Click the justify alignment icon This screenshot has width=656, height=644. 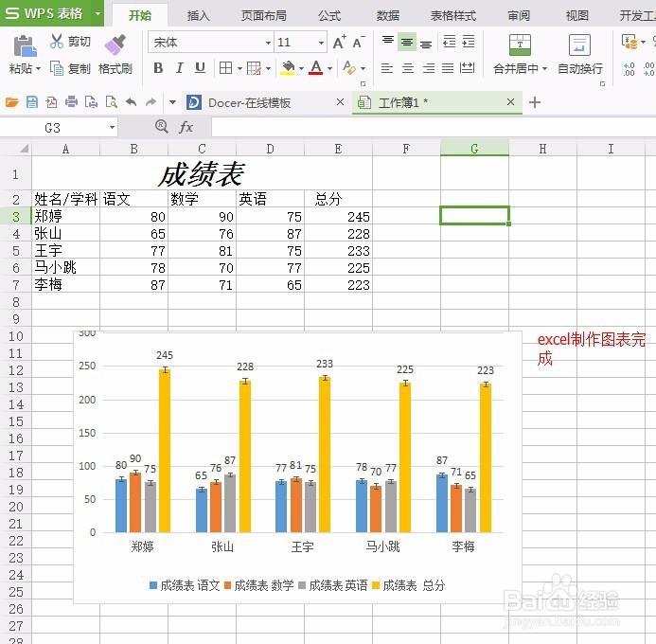pyautogui.click(x=448, y=68)
